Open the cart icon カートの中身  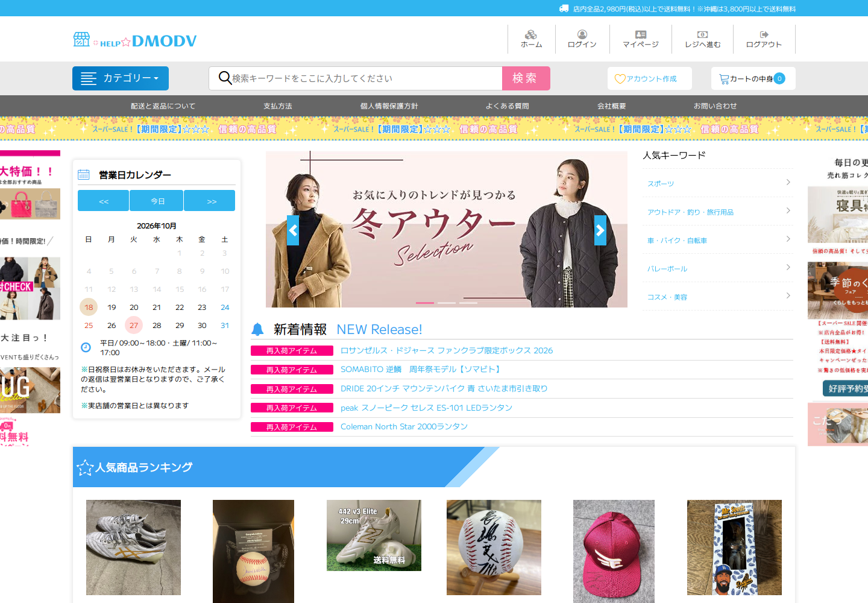[724, 79]
